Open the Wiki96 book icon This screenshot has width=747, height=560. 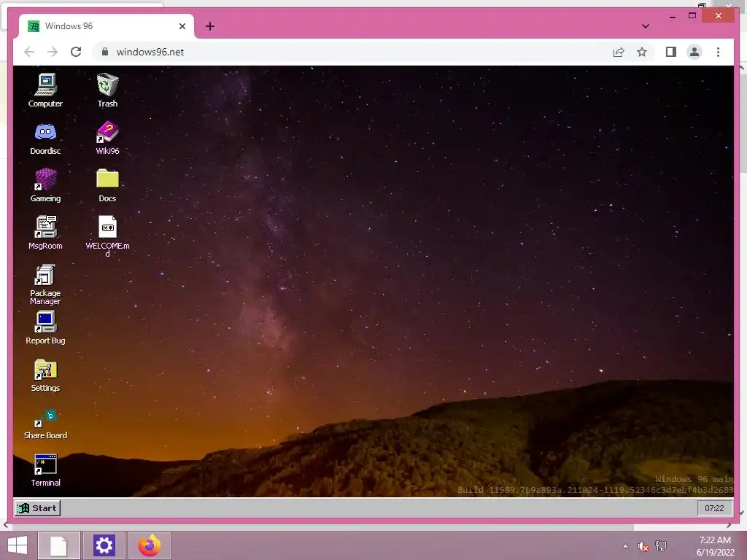point(107,138)
